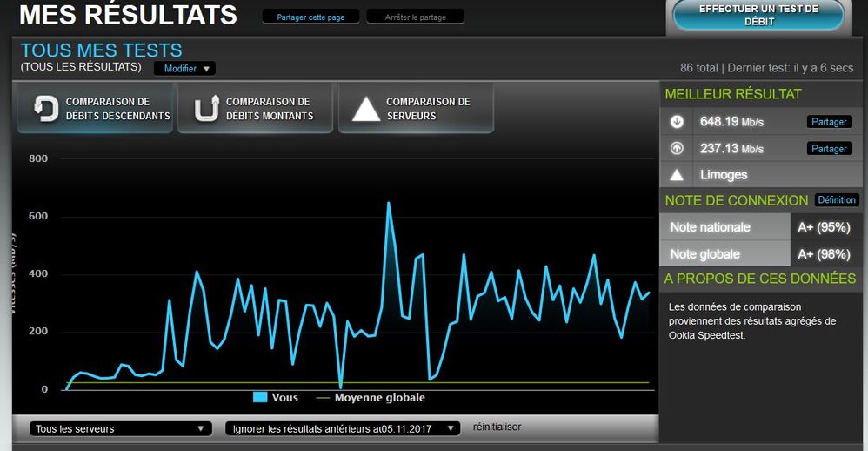Open the Tous les serveurs dropdown
Viewport: 868px width, 451px height.
(x=121, y=428)
